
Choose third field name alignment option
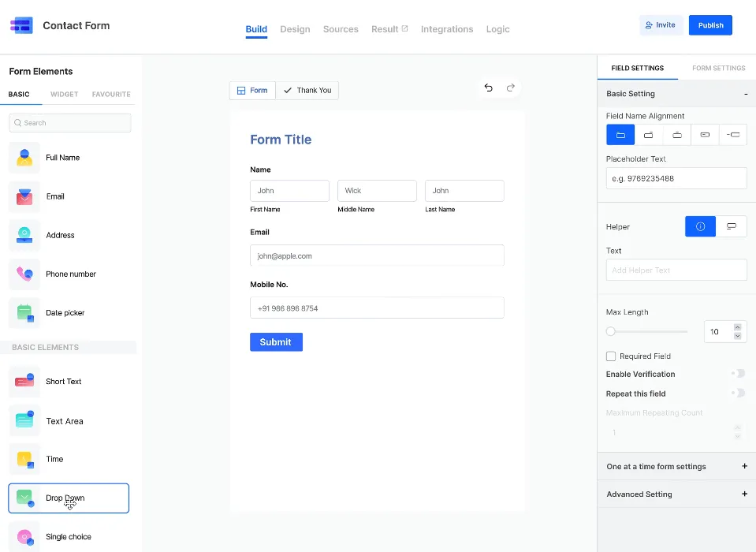click(677, 135)
